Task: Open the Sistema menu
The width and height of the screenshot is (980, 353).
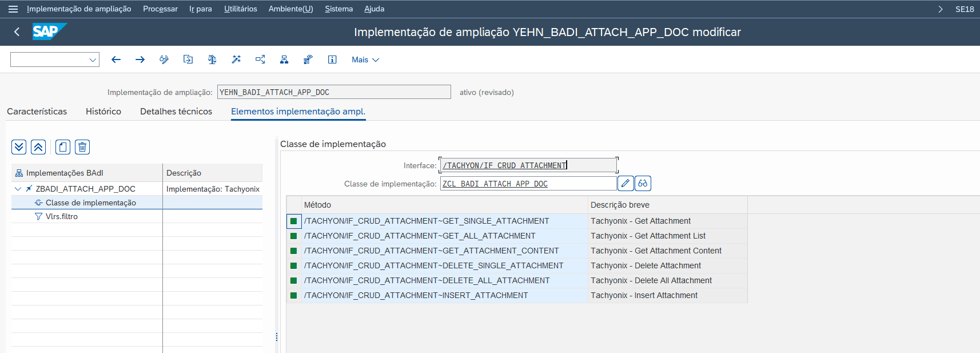Action: (339, 9)
